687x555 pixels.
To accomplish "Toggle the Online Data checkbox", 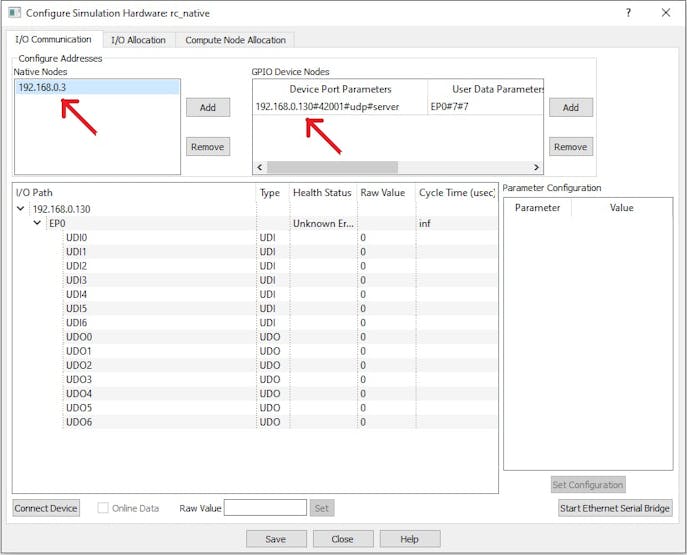I will [x=104, y=508].
